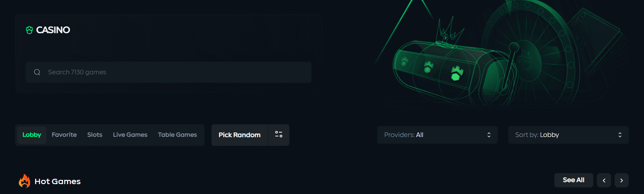Open random pick filter settings icon
The height and width of the screenshot is (194, 644).
pos(279,135)
